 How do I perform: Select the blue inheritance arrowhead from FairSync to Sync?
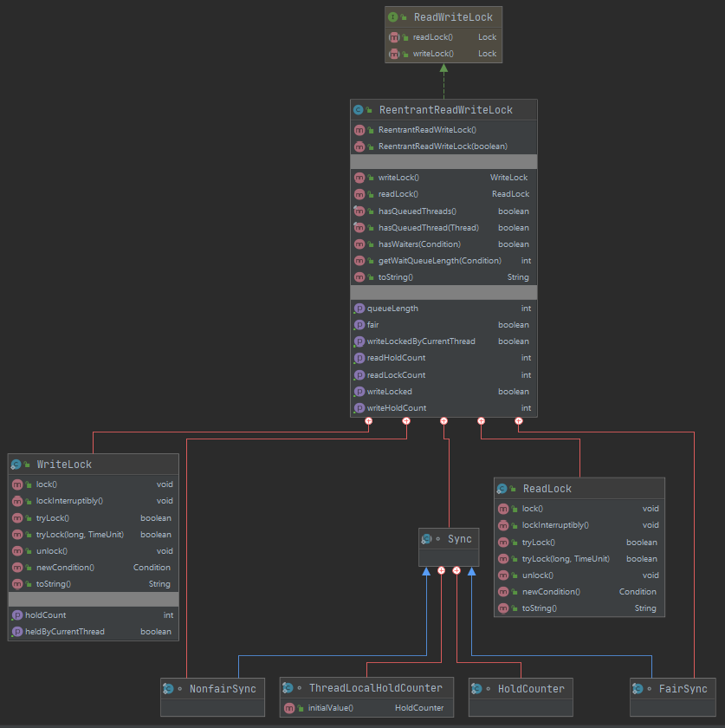point(471,571)
